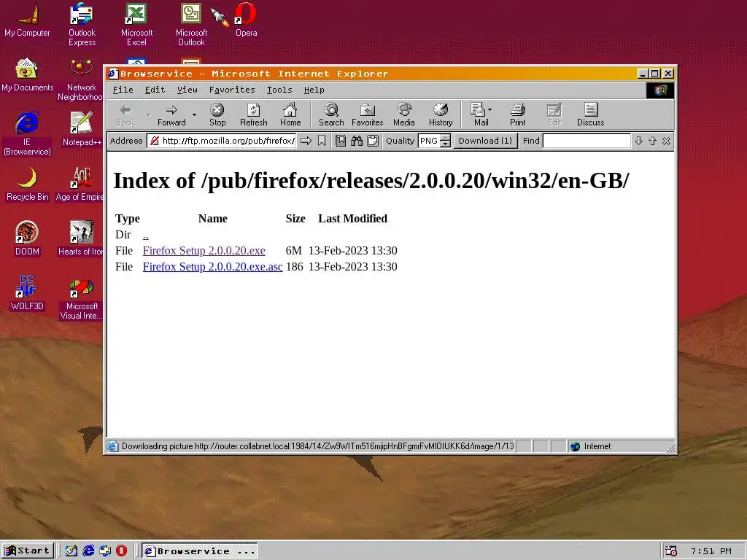
Task: Click the page image icon before binoculars
Action: [x=341, y=141]
